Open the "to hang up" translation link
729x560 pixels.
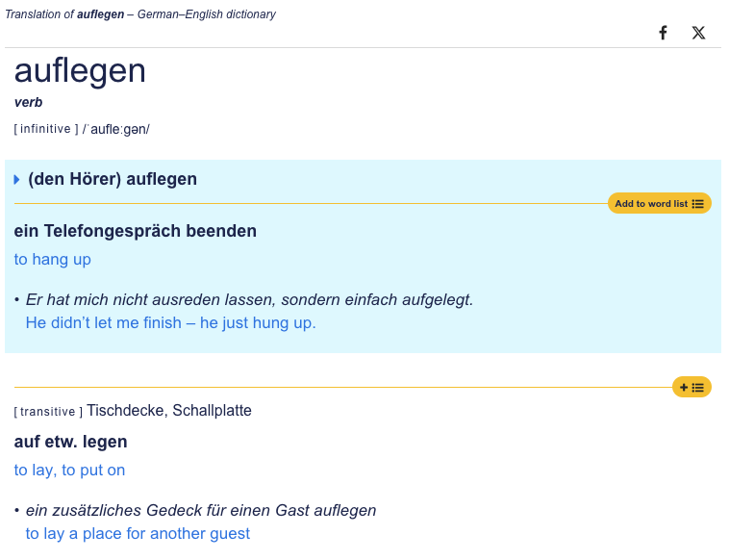pos(53,259)
